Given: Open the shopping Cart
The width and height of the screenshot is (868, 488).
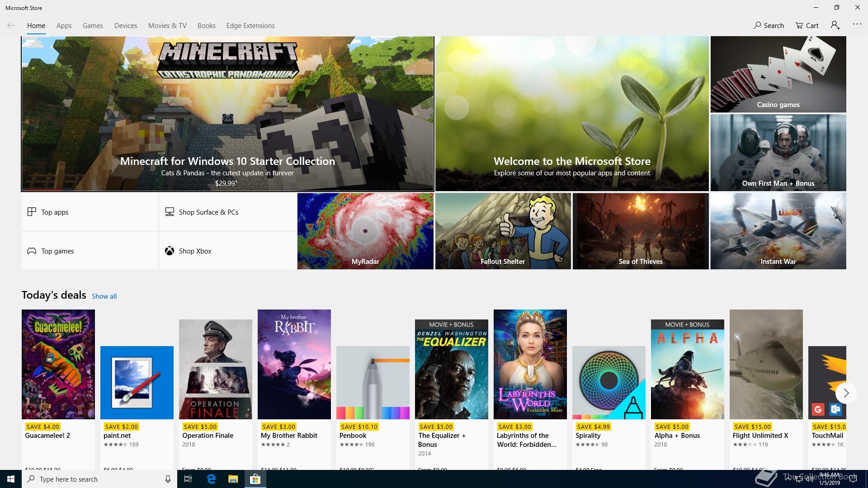Looking at the screenshot, I should [807, 25].
